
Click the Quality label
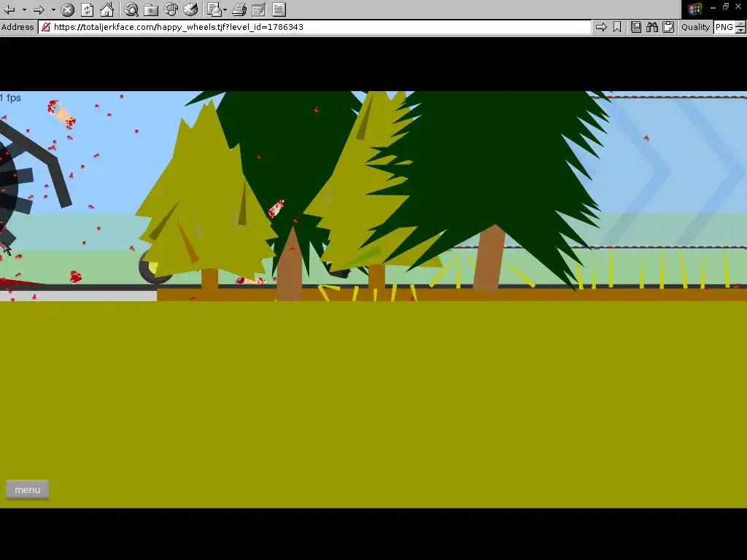[x=695, y=27]
